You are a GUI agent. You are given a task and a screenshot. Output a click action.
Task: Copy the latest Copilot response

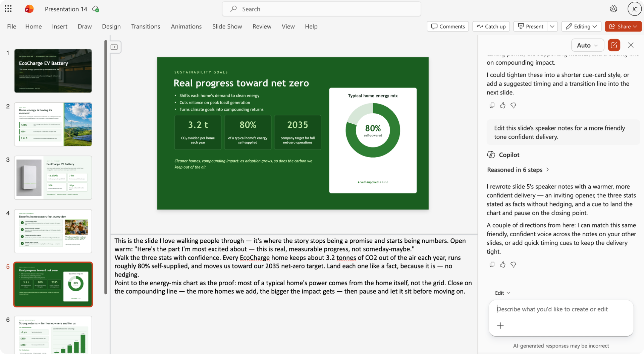pos(492,264)
